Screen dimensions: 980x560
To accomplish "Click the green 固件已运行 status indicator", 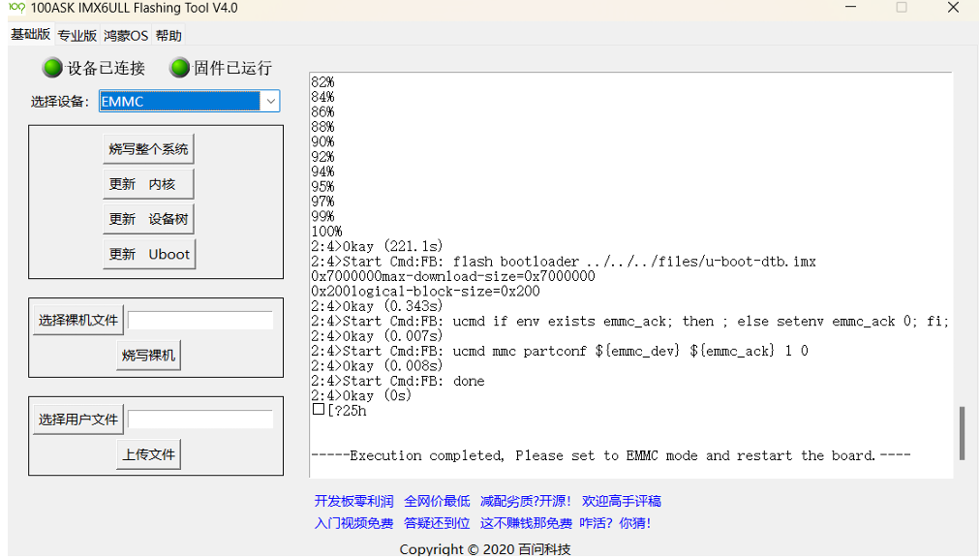I will [180, 68].
